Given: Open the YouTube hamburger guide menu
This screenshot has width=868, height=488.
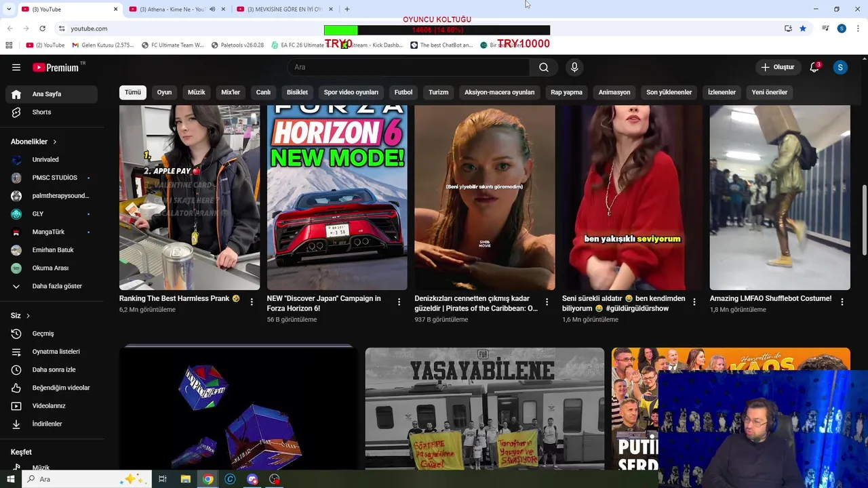Looking at the screenshot, I should pos(16,67).
